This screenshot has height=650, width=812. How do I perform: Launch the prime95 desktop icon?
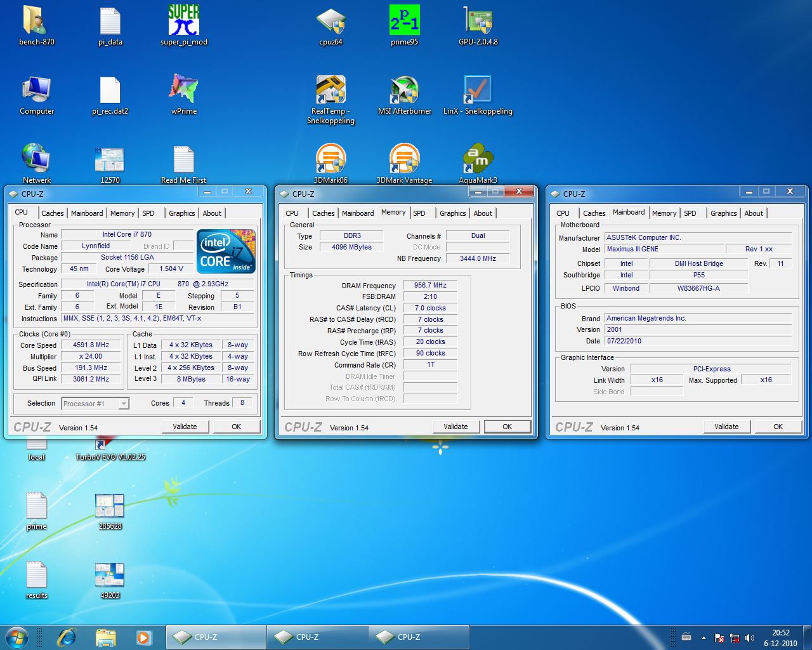point(404,22)
